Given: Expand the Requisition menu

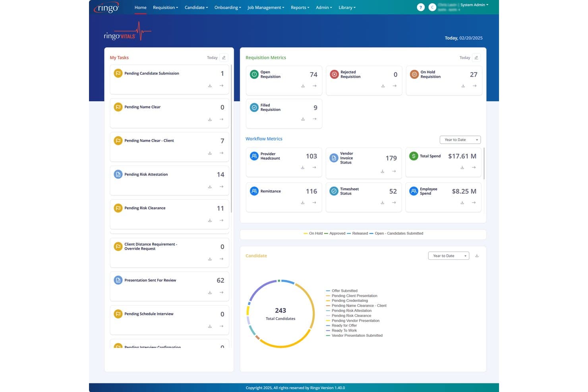Looking at the screenshot, I should [x=165, y=8].
